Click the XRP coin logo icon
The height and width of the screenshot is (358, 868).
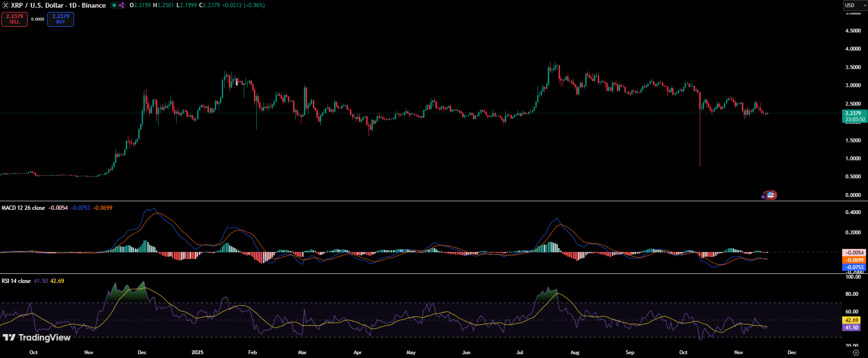coord(6,5)
